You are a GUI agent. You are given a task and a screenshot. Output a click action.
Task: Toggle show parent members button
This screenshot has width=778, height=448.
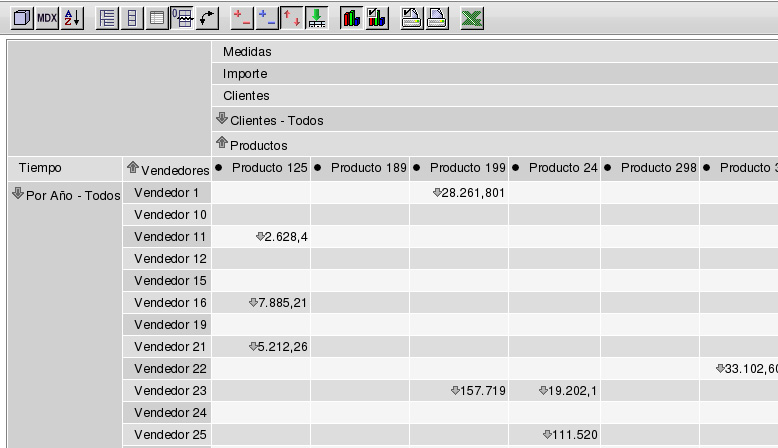point(107,18)
